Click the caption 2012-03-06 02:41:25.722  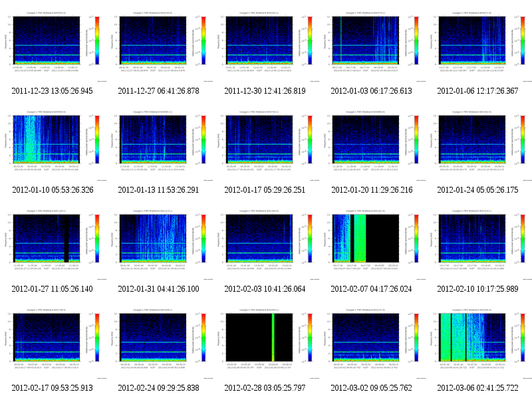click(x=477, y=388)
